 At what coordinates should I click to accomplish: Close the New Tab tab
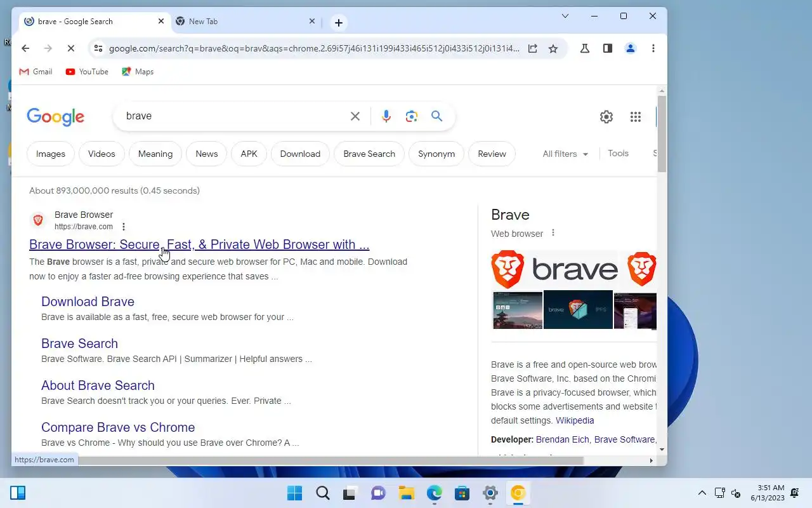tap(312, 21)
